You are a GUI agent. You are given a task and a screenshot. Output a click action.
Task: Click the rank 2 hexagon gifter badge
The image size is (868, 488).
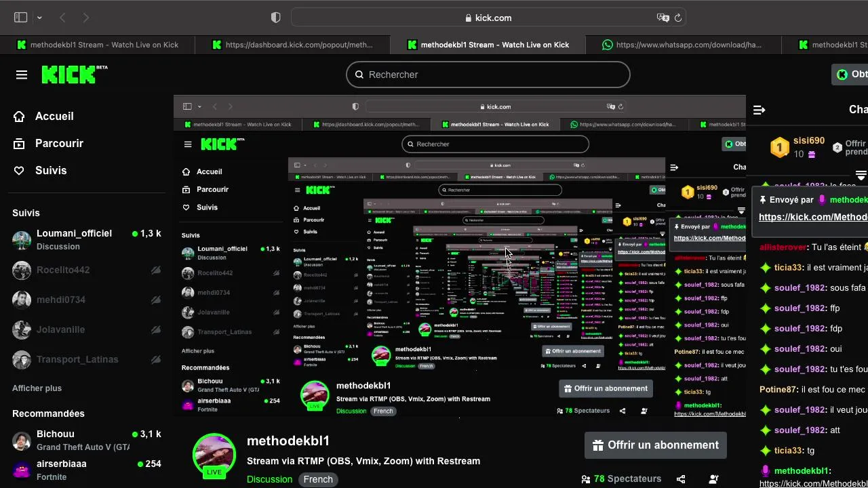pos(837,148)
